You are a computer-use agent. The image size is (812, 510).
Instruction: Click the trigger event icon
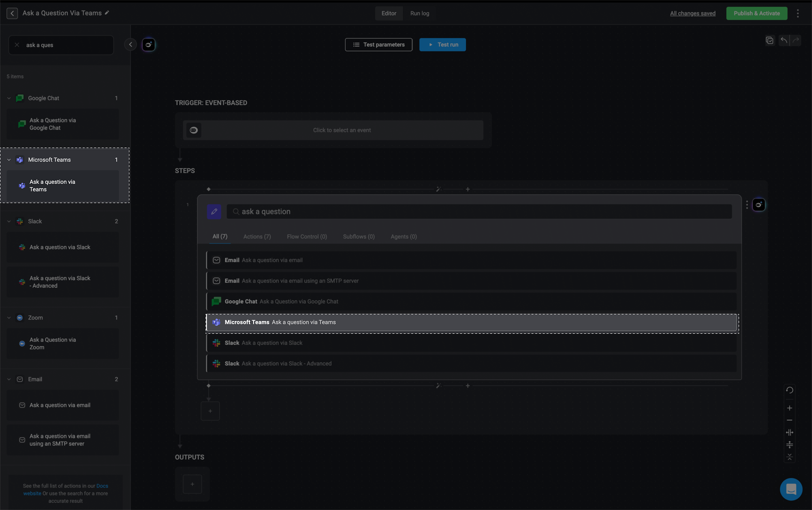[x=194, y=130]
